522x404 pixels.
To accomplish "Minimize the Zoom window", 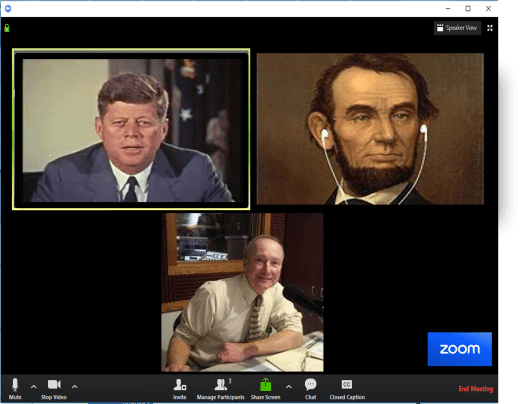I will pyautogui.click(x=448, y=9).
